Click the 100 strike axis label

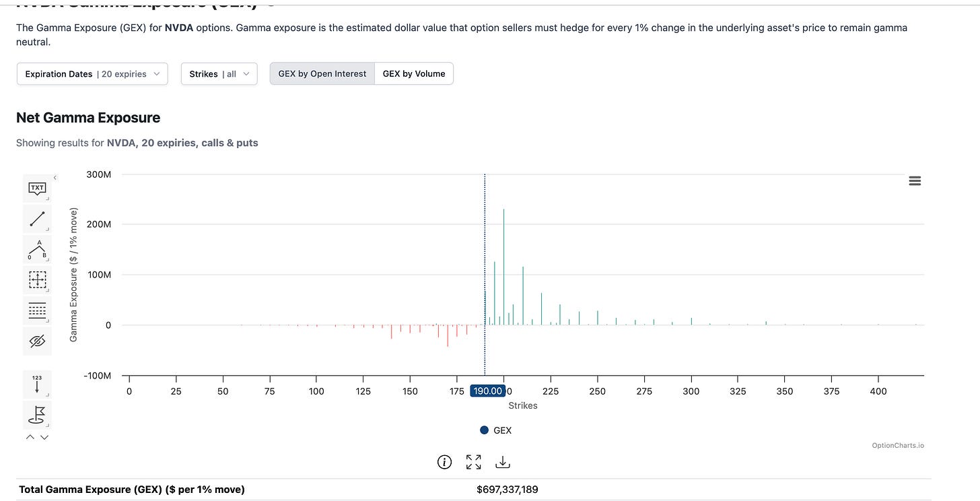(316, 391)
